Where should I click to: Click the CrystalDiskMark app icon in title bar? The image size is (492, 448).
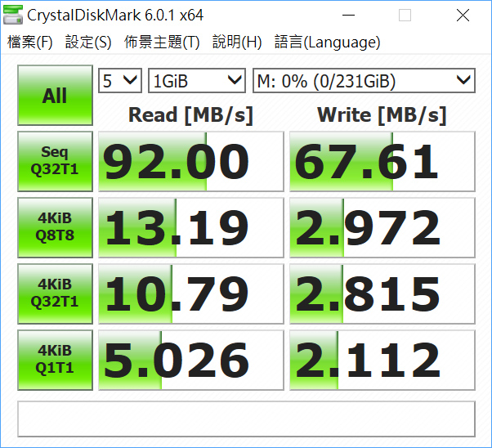[13, 15]
